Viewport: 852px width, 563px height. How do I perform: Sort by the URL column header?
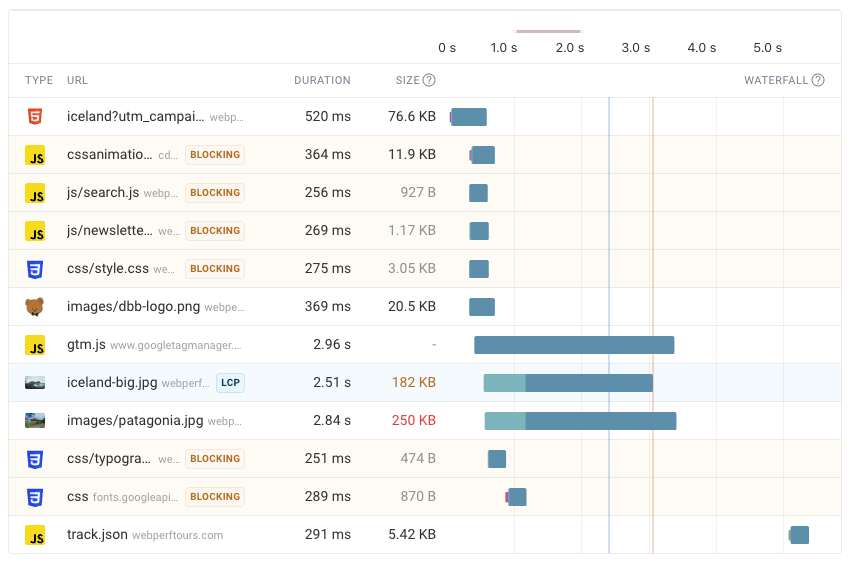[x=77, y=80]
